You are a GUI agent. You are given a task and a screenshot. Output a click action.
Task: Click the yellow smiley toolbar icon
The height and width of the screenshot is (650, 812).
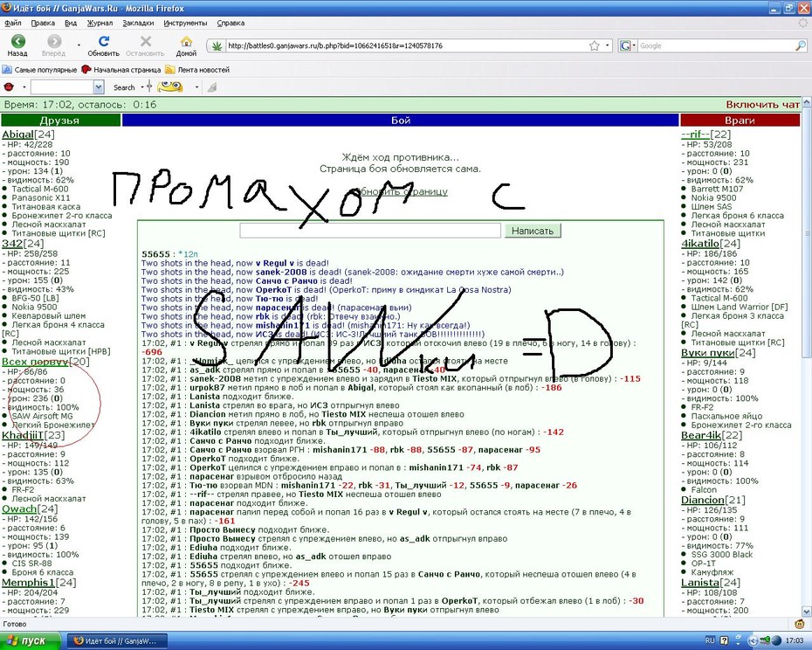(x=170, y=87)
